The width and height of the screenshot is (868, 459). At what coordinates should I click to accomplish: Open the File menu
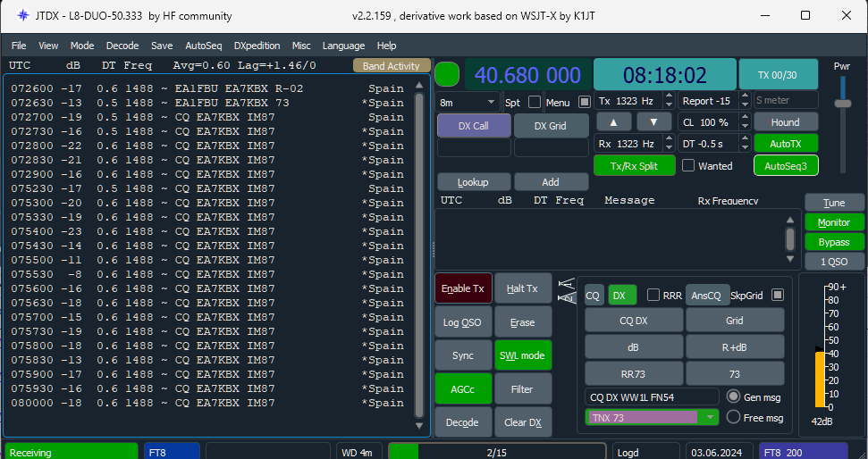click(19, 46)
